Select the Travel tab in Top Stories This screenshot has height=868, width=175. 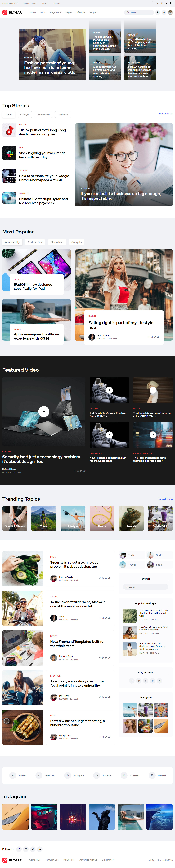8,115
